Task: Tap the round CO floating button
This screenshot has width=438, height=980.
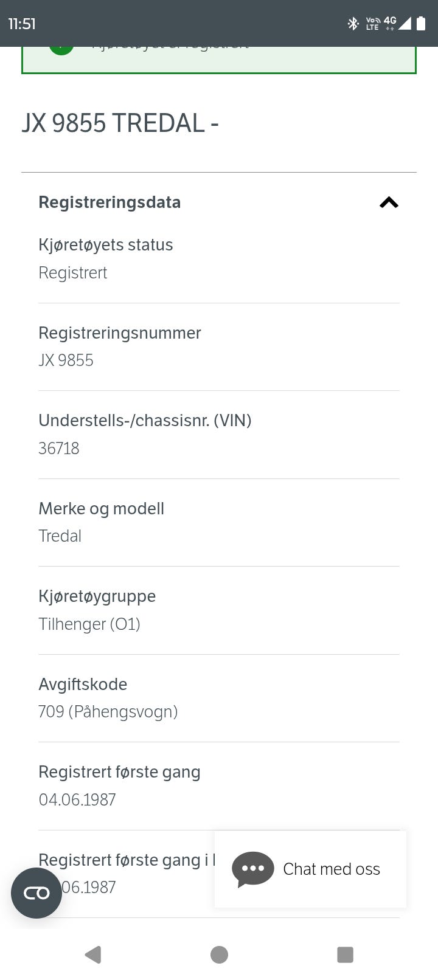Action: (36, 892)
